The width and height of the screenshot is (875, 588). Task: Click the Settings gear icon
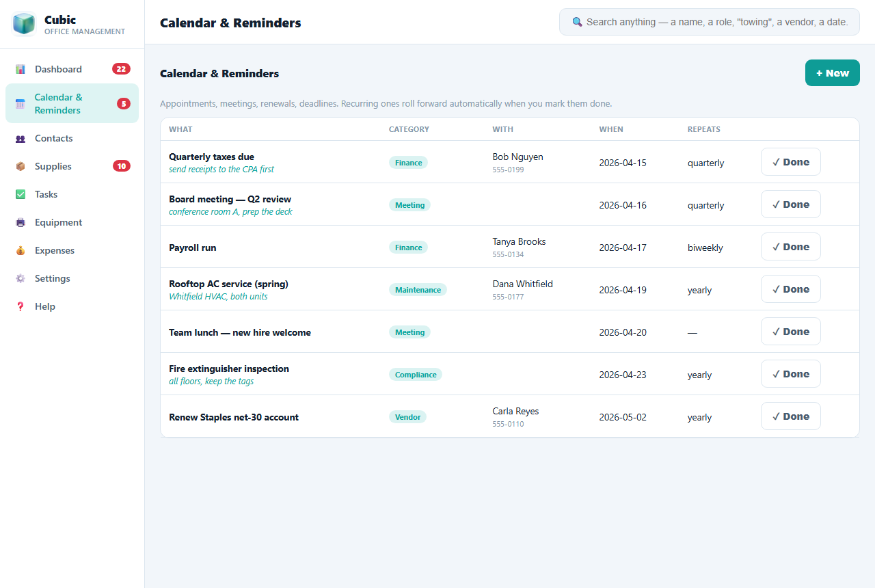21,278
